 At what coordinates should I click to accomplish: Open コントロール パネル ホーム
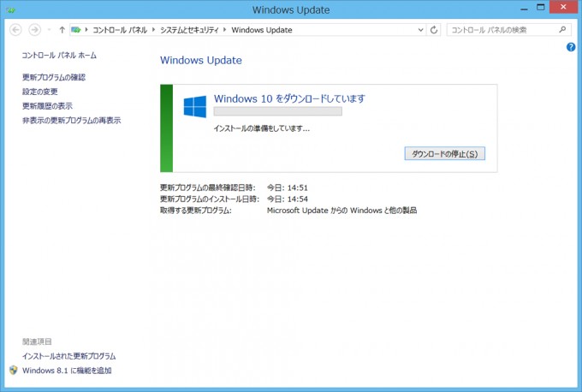(x=59, y=56)
